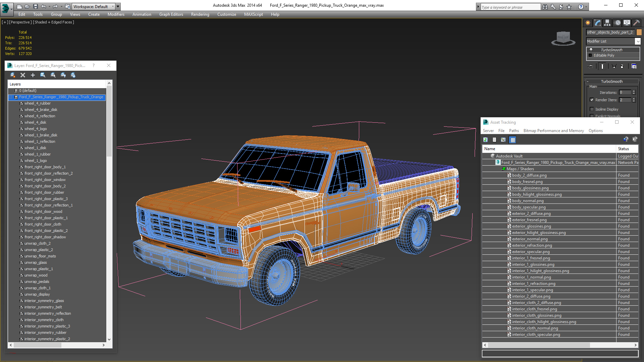644x362 pixels.
Task: Open the Modifiers menu
Action: (x=116, y=14)
